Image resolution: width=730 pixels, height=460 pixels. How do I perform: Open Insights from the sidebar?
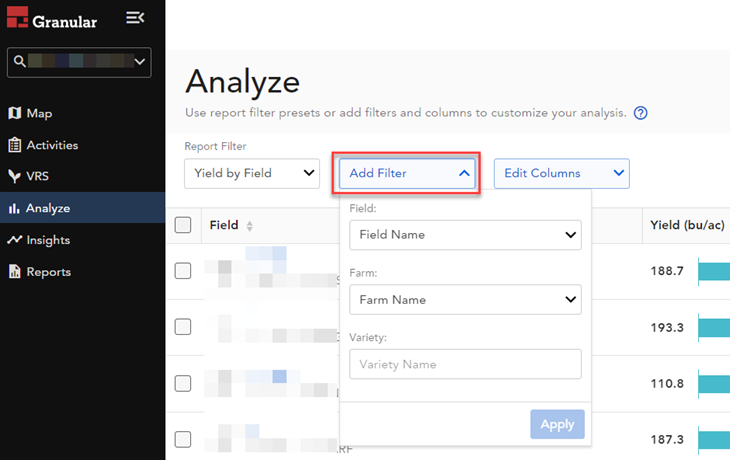[x=48, y=240]
